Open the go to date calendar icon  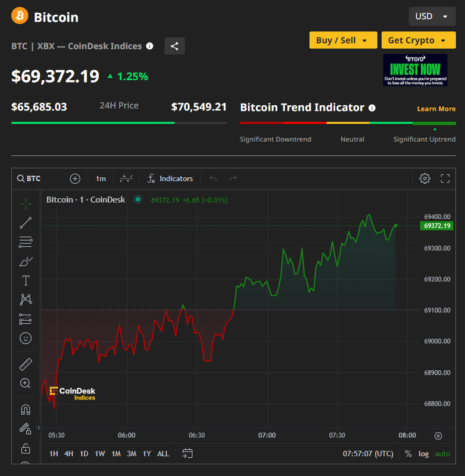tap(187, 453)
